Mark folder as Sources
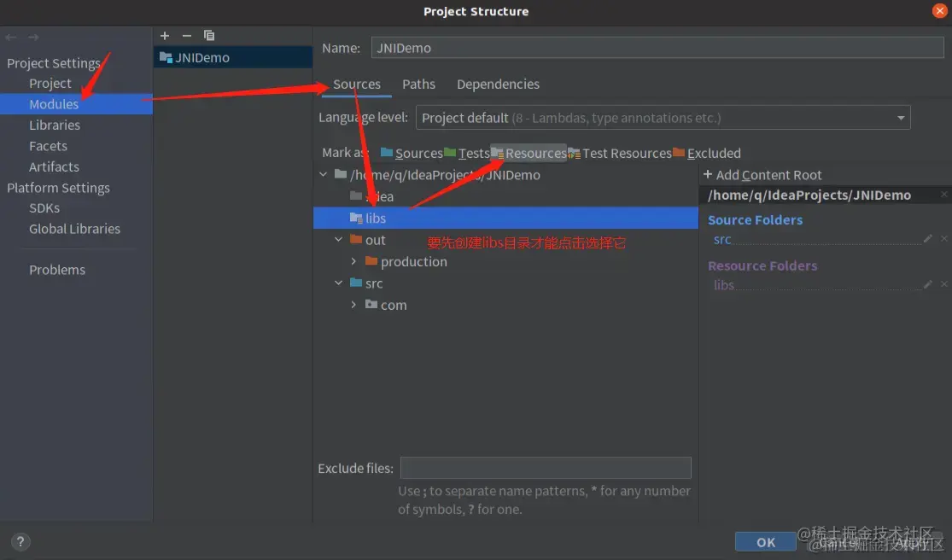952x560 pixels. [412, 153]
